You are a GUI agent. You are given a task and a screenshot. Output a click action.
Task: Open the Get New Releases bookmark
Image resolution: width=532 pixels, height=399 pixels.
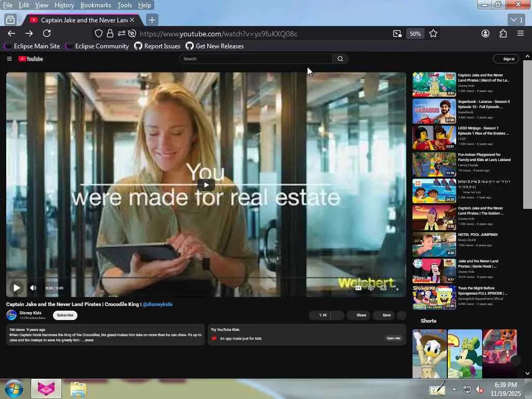[x=215, y=46]
